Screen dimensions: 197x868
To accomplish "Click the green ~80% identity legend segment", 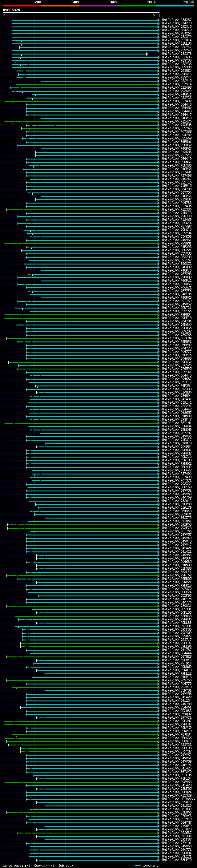I will coord(137,6).
